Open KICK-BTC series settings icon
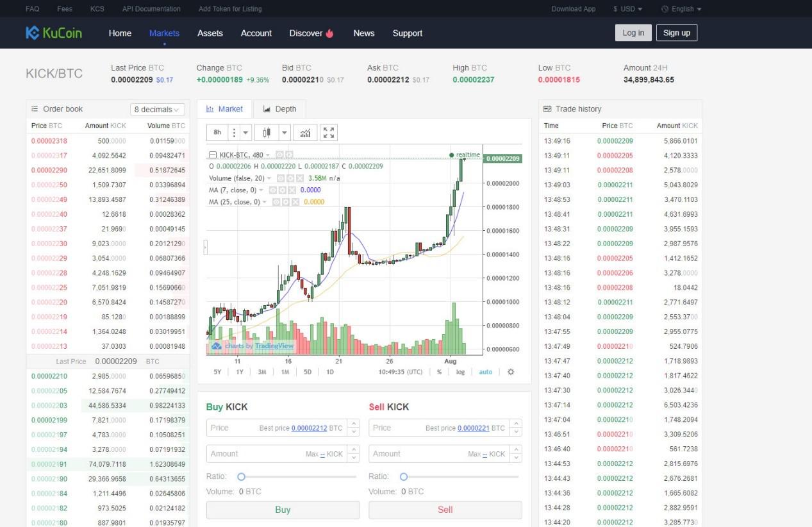The width and height of the screenshot is (812, 527). [289, 155]
